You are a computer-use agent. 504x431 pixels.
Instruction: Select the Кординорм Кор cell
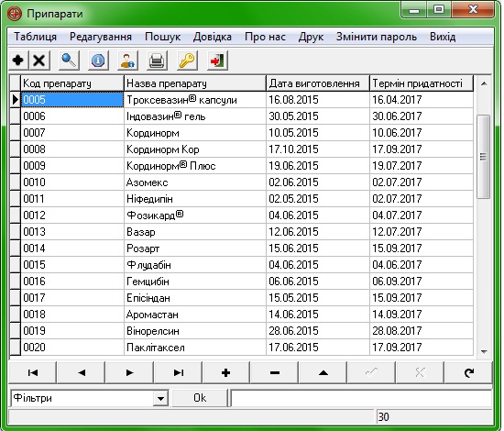click(195, 149)
